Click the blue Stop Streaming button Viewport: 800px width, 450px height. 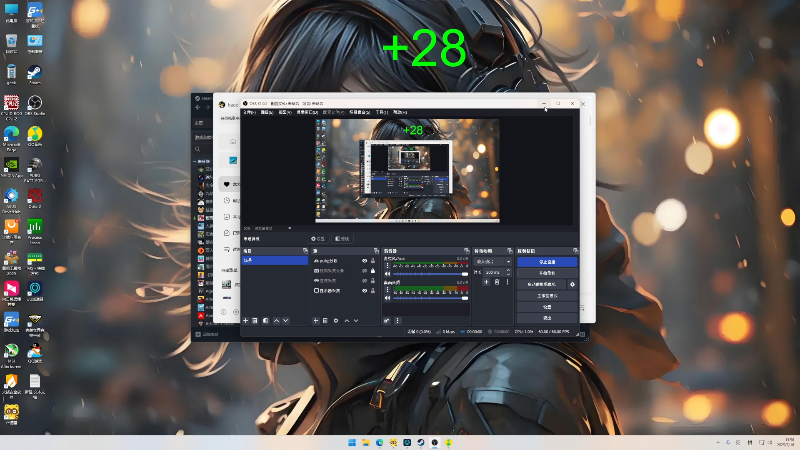pyautogui.click(x=547, y=262)
